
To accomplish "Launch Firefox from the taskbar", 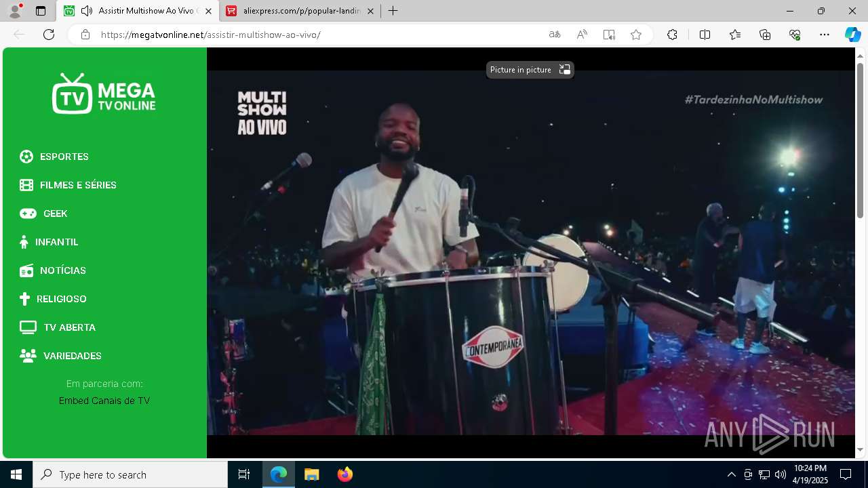I will [344, 474].
